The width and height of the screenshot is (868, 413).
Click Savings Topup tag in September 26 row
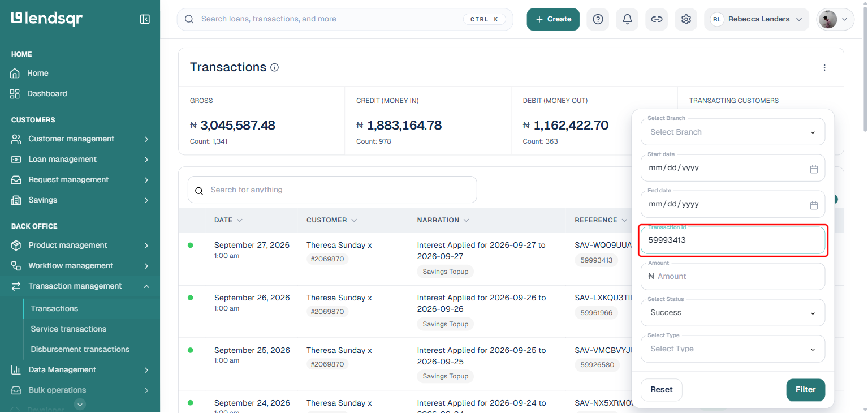[x=446, y=324]
